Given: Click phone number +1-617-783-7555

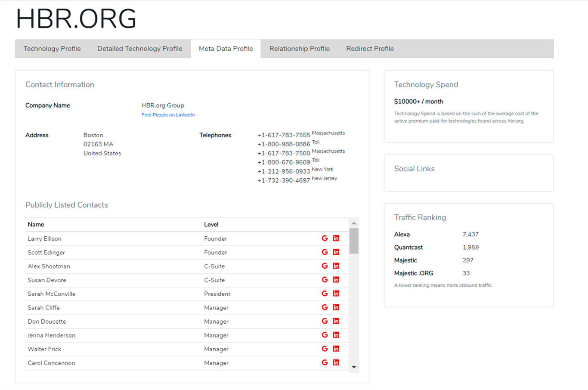Looking at the screenshot, I should 284,135.
